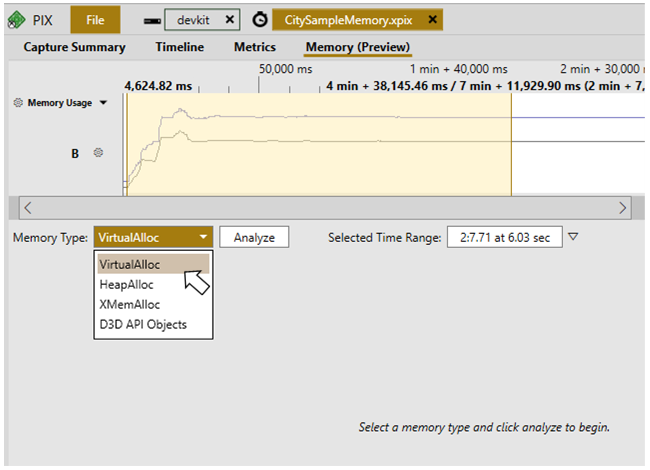
Task: Click the PIX application logo icon
Action: point(16,20)
